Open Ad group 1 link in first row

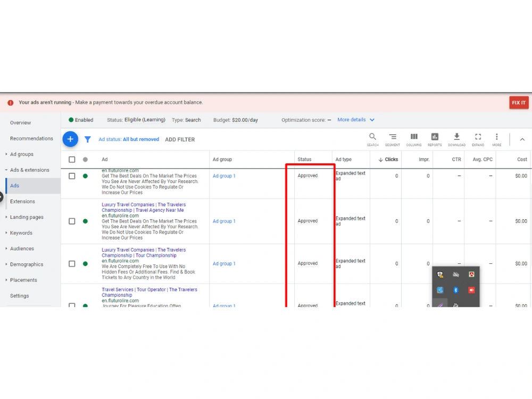[x=223, y=176]
